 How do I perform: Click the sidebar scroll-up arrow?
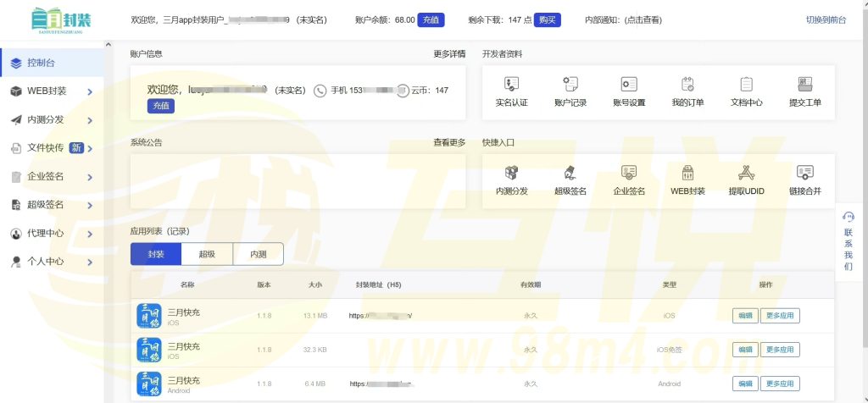pos(108,45)
